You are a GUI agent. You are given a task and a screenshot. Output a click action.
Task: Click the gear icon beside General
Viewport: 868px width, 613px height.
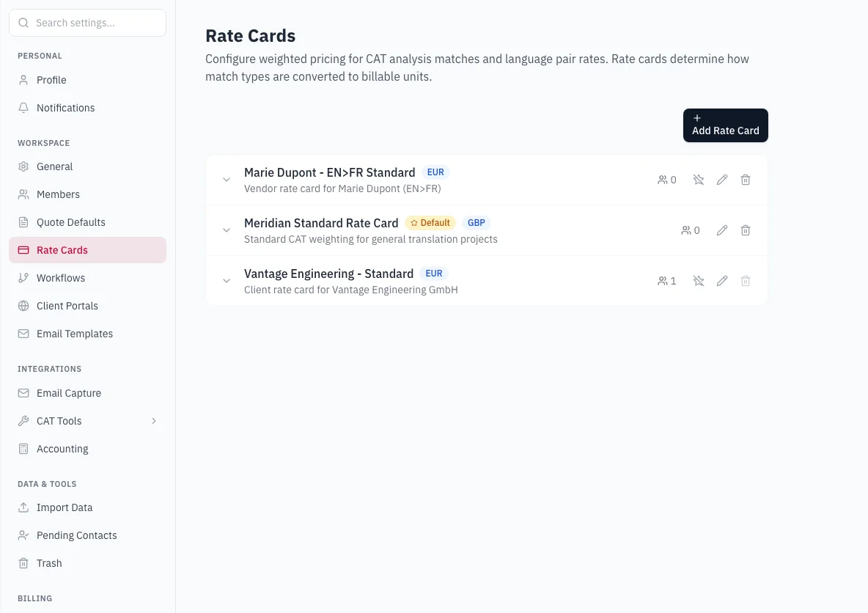pyautogui.click(x=23, y=166)
